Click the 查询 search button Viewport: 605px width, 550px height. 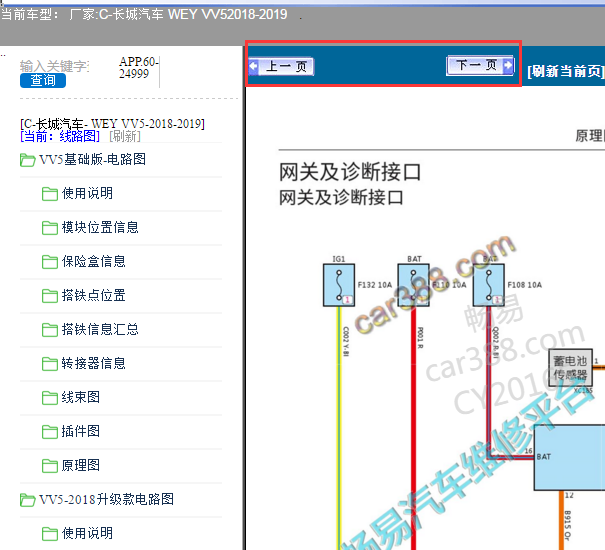(x=43, y=80)
